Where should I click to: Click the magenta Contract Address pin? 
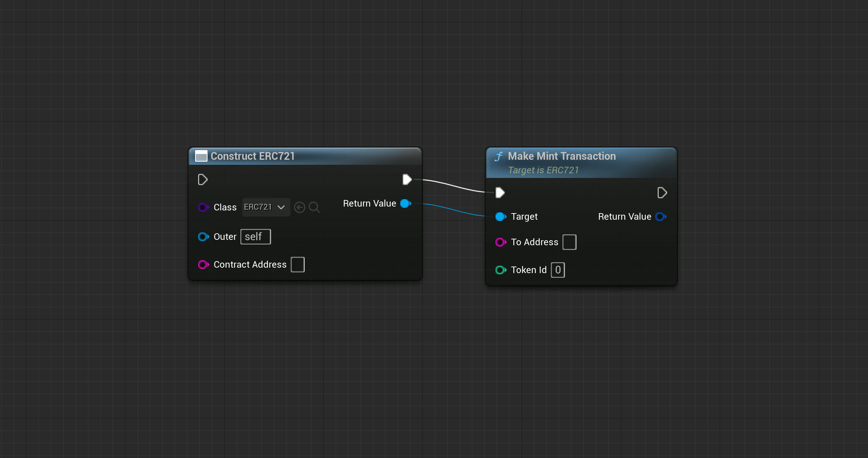pos(203,265)
